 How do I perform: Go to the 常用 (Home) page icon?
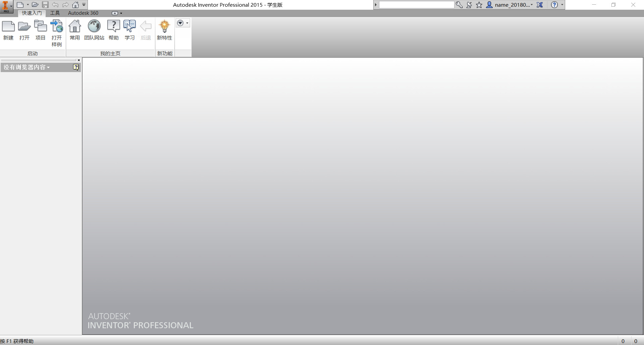(75, 30)
